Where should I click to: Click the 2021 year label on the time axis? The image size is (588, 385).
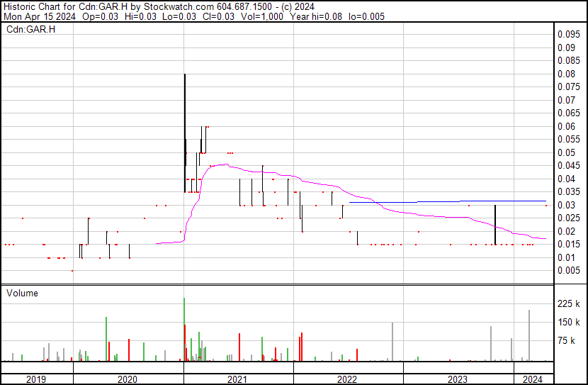[237, 379]
